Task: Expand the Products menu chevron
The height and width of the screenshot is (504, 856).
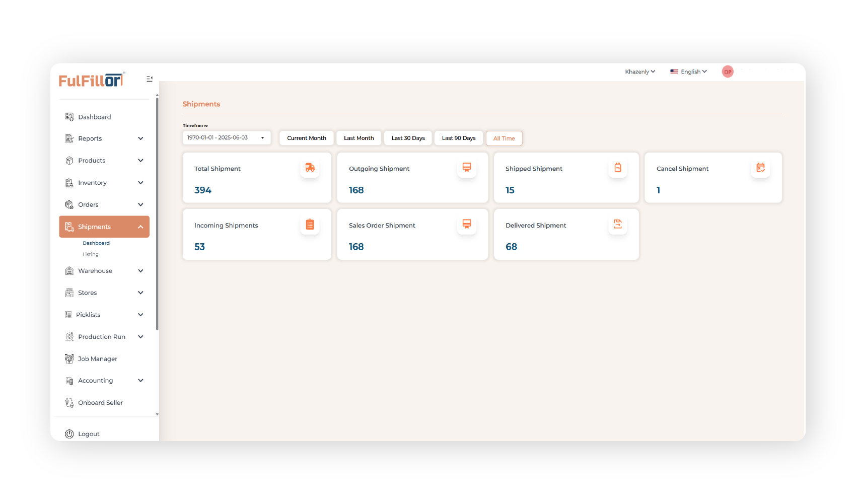Action: [x=140, y=161]
